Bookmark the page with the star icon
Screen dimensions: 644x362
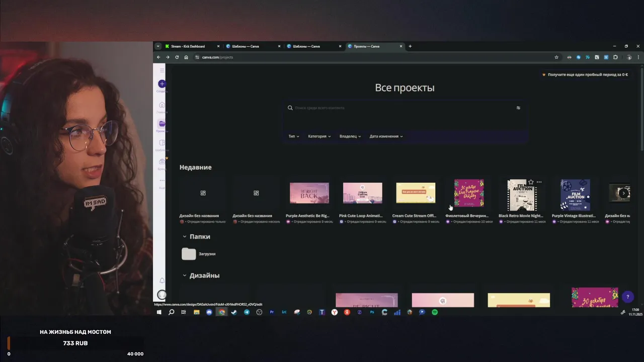coord(556,57)
